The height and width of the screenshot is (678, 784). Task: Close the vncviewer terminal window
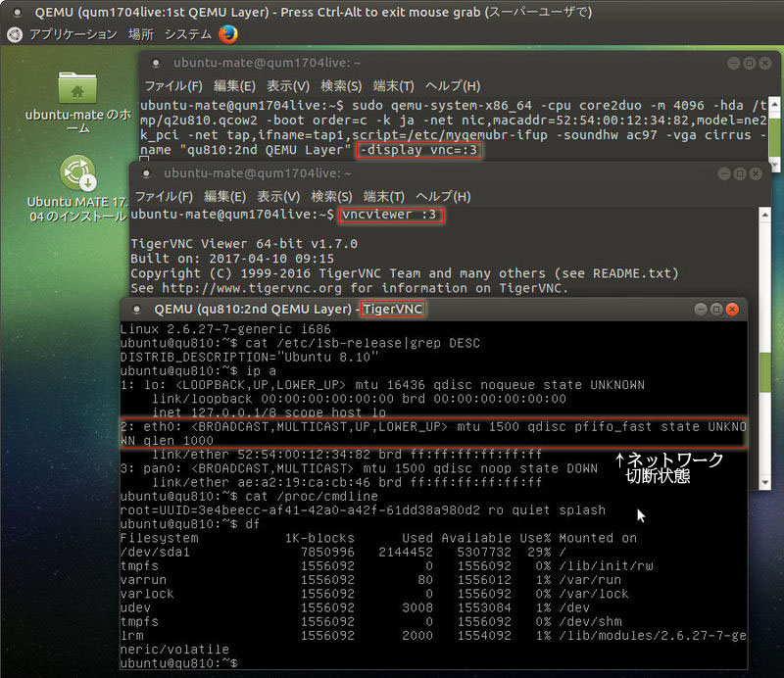pyautogui.click(x=756, y=173)
